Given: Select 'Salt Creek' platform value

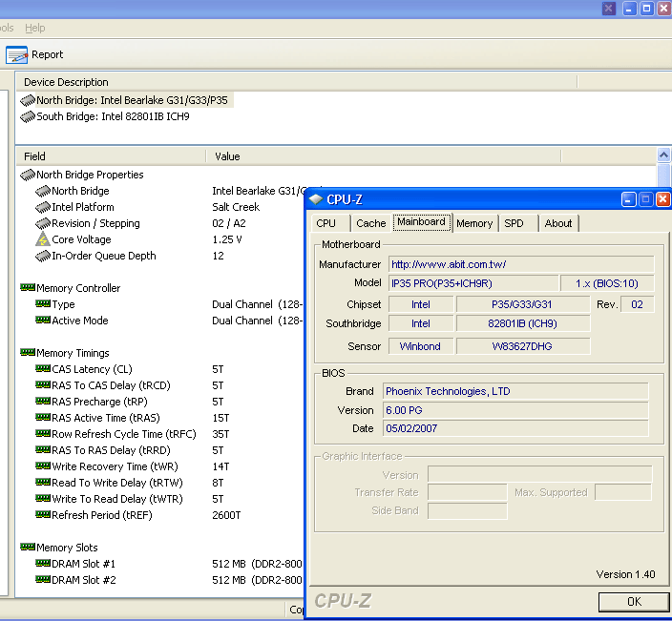Looking at the screenshot, I should 236,207.
